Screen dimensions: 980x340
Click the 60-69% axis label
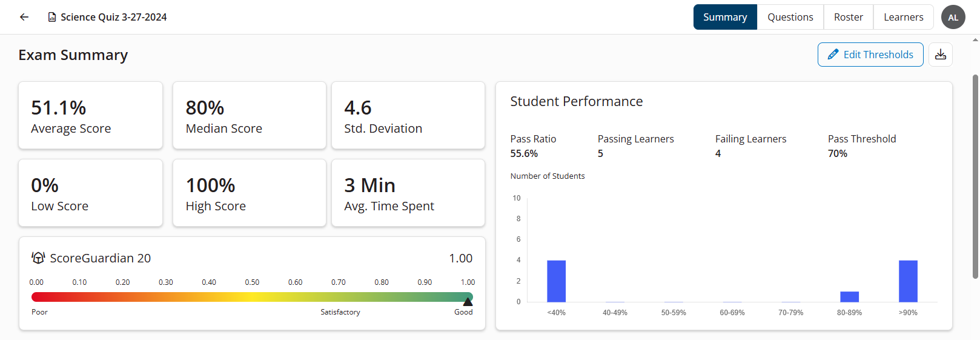(732, 313)
